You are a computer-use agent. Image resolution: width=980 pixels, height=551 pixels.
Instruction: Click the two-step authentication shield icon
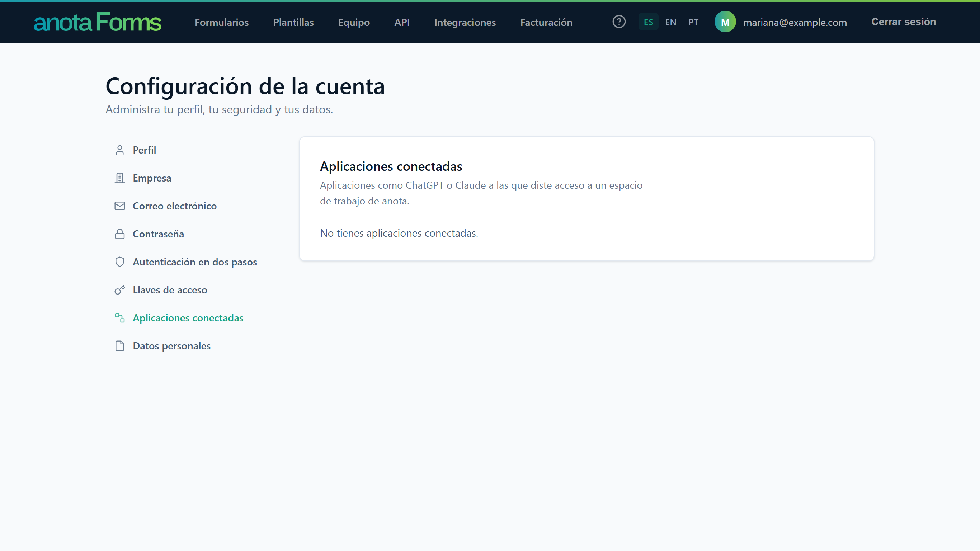(119, 262)
